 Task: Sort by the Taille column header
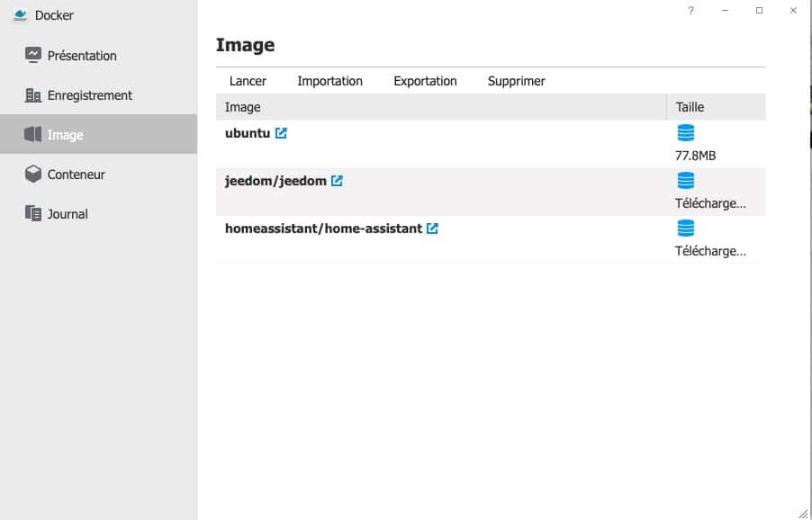click(x=717, y=107)
